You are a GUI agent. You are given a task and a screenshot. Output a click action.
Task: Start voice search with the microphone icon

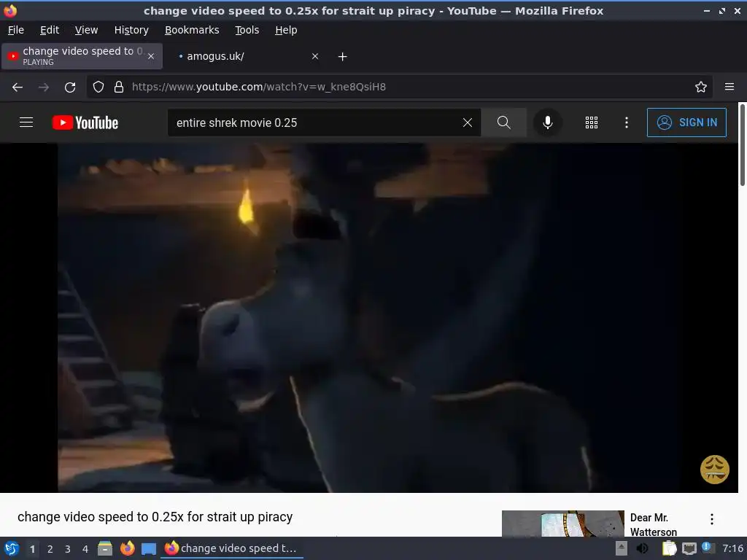547,122
